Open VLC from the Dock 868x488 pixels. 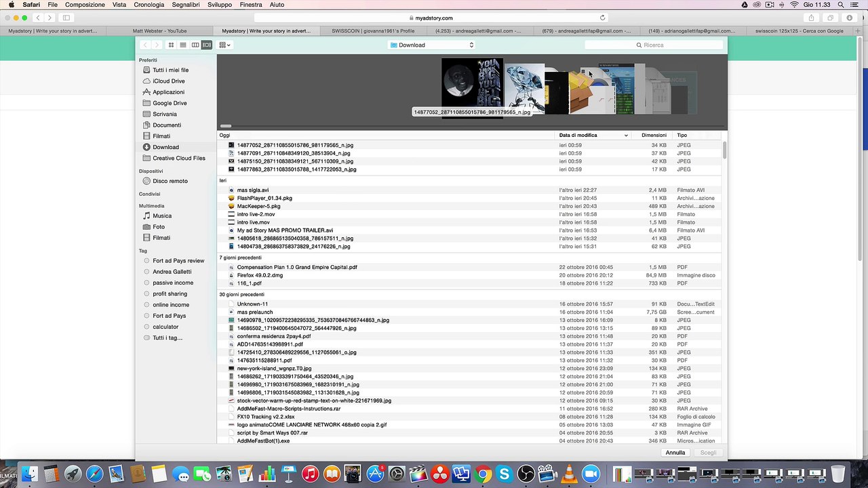tap(568, 474)
